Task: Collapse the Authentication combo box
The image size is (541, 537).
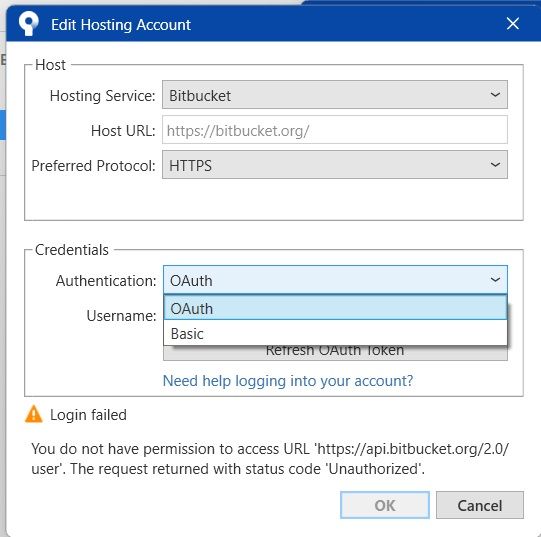Action: tap(335, 280)
